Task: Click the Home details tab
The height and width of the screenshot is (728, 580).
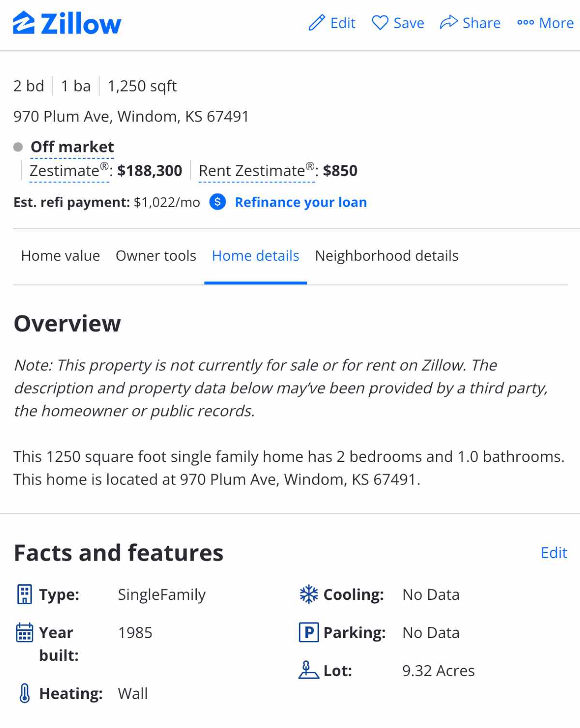Action: [255, 255]
